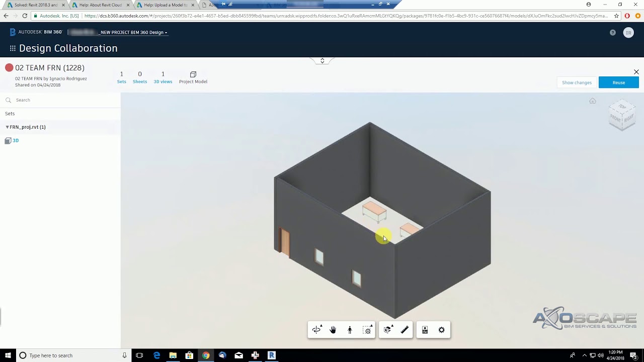644x362 pixels.
Task: Click the Sets heading in sidebar
Action: click(x=10, y=114)
